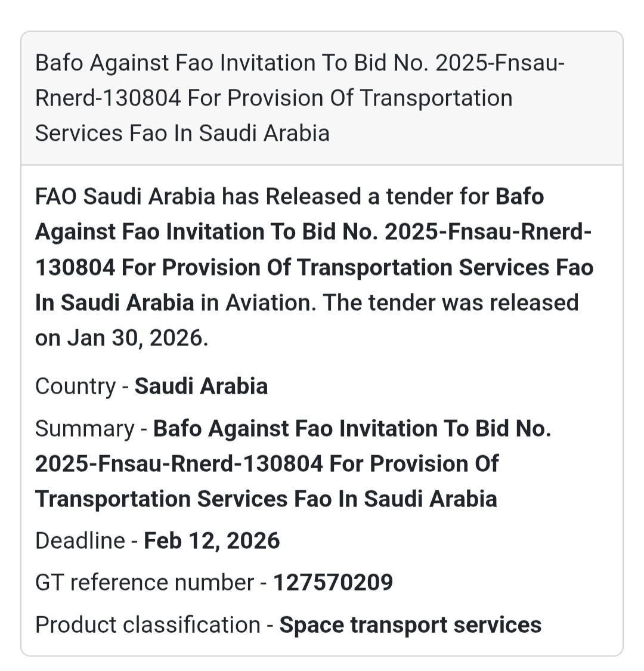Click the "Country" field label
The image size is (644, 671).
(x=75, y=386)
